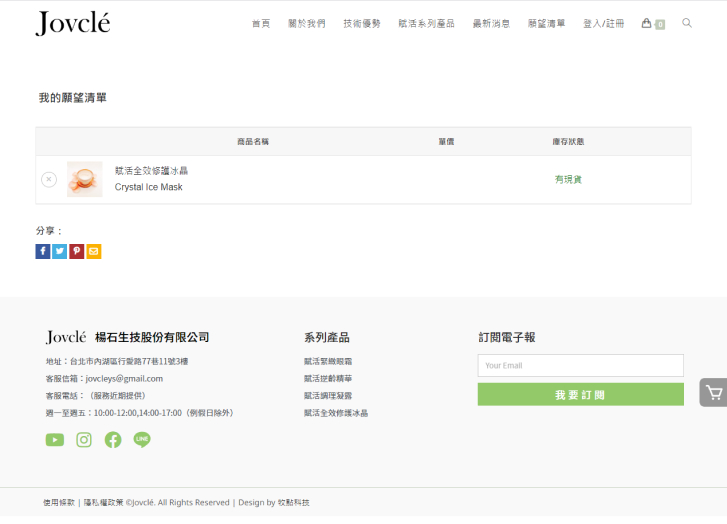Remove Crystal Ice Mask from wishlist

(x=49, y=180)
